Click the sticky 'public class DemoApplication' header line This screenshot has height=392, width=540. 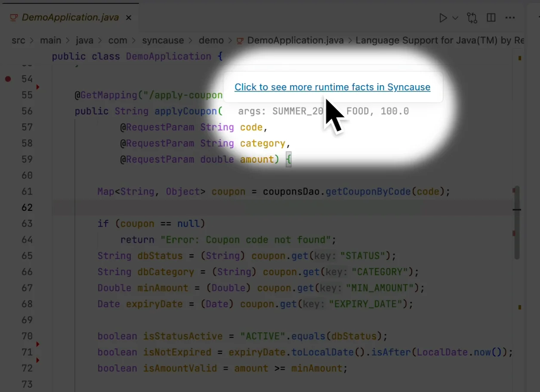(x=138, y=56)
